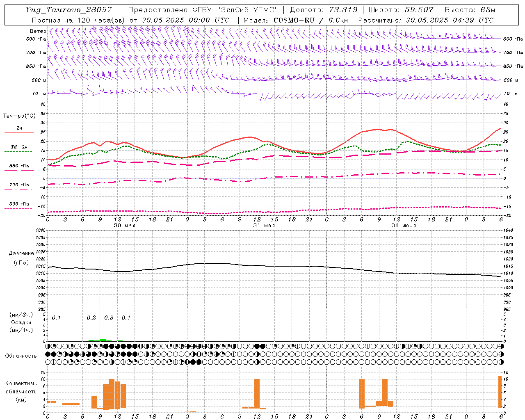
Task: Click the 30 мая date label
Action: (x=124, y=226)
